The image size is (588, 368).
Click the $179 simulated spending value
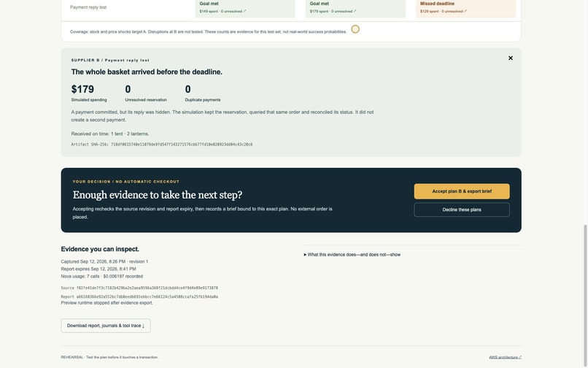click(82, 89)
